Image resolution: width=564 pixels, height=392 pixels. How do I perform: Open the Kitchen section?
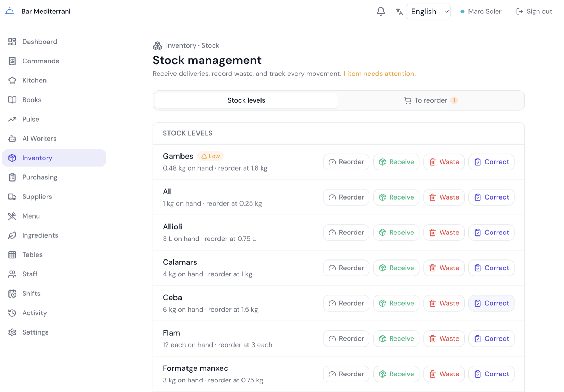point(54,80)
